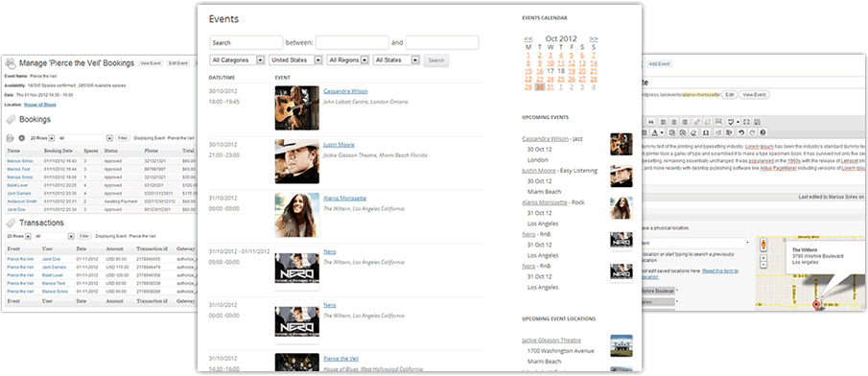
Task: Click the text color A icon
Action: pyautogui.click(x=655, y=132)
